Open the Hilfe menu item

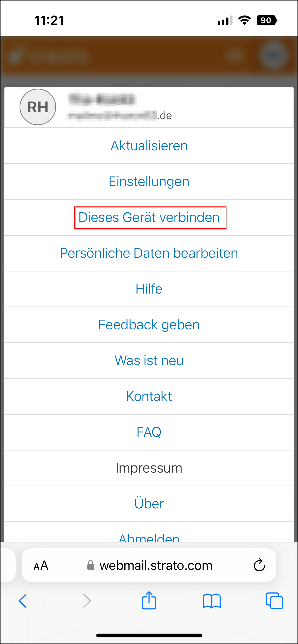tap(149, 289)
